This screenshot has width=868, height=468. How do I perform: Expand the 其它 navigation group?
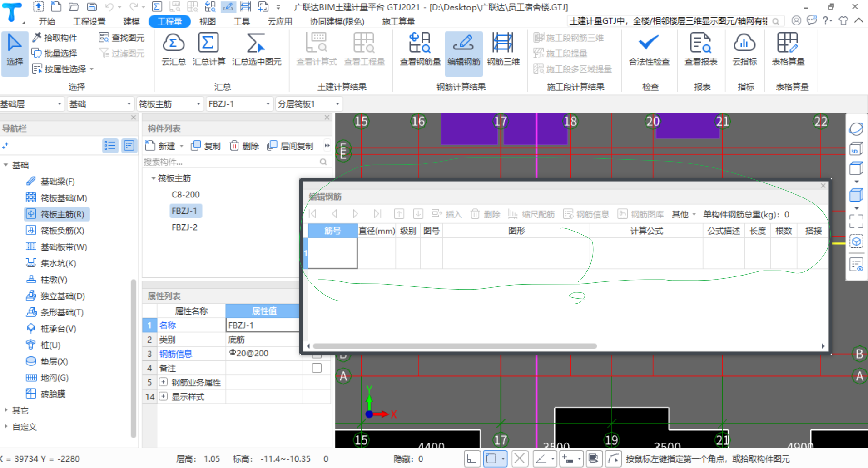tap(6, 410)
